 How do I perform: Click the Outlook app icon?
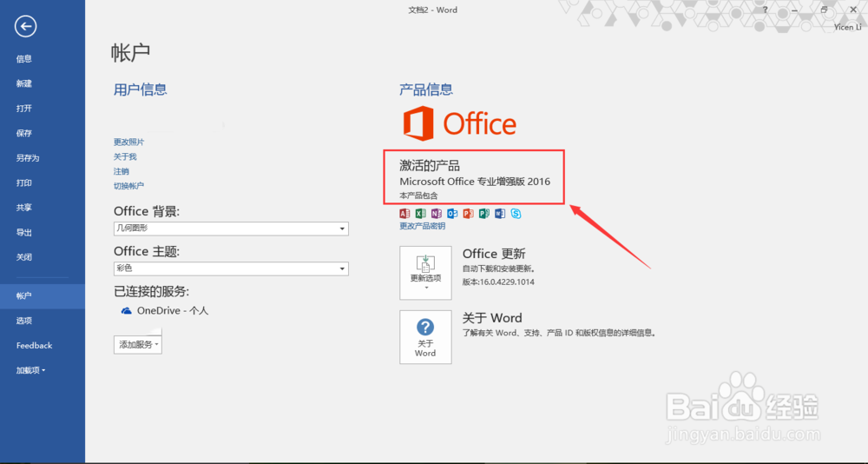point(452,214)
